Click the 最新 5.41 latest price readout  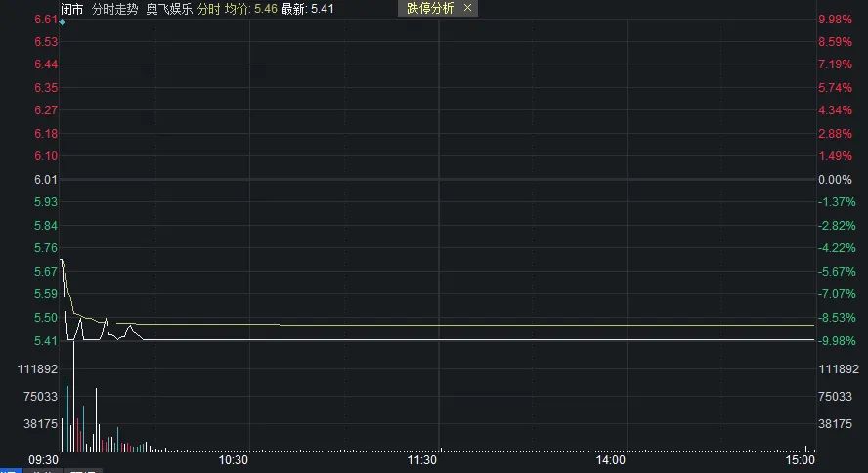tap(307, 8)
